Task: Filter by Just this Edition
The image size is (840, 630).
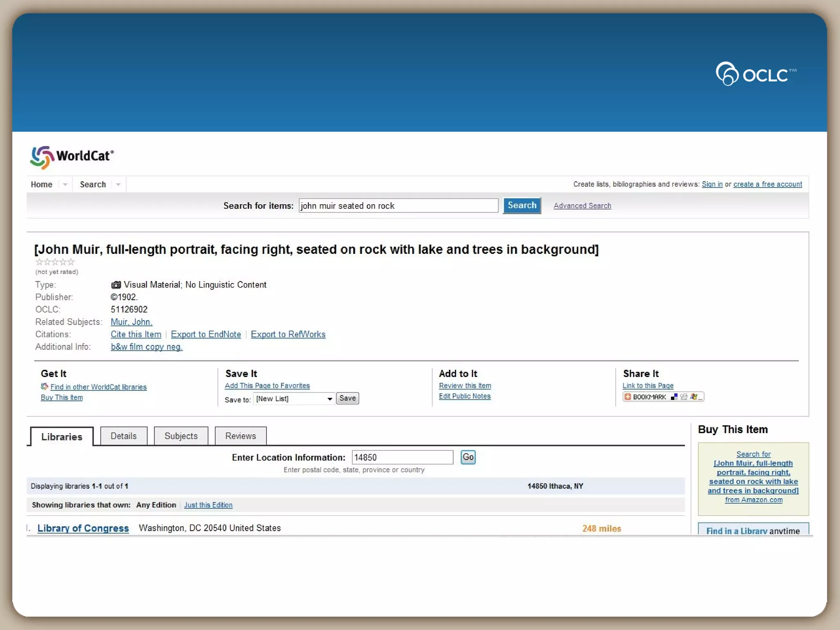Action: (x=208, y=505)
